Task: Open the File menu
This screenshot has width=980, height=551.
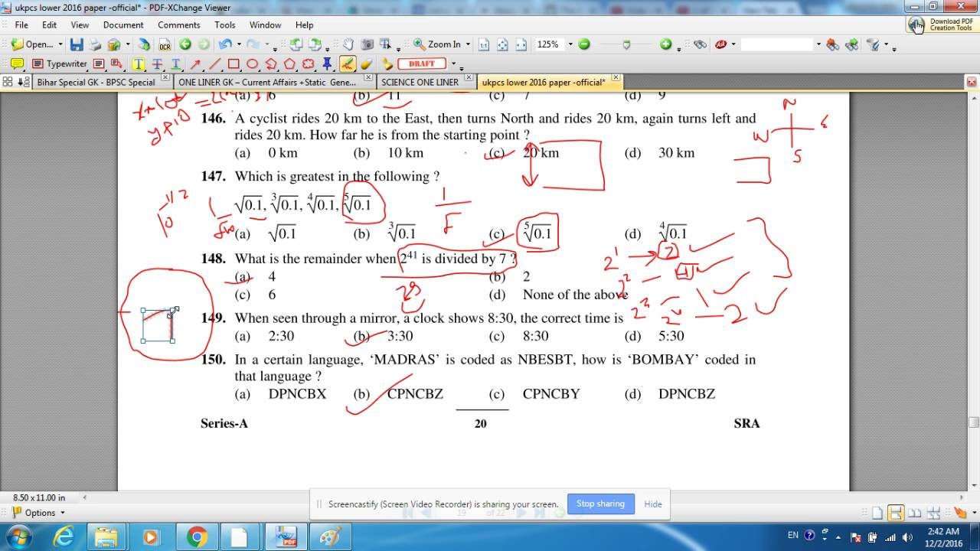Action: coord(21,24)
